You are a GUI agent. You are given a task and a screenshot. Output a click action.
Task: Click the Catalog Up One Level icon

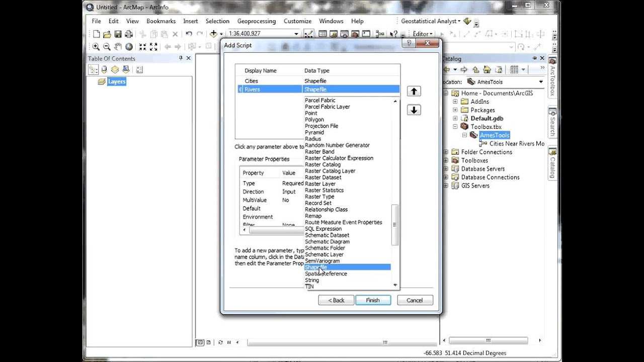(476, 70)
